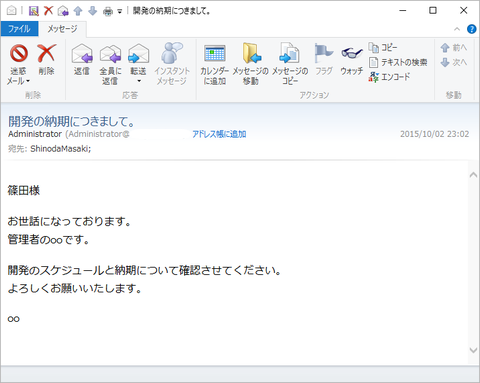Click the 削除 button in the ribbon
The width and height of the screenshot is (480, 383).
click(47, 59)
